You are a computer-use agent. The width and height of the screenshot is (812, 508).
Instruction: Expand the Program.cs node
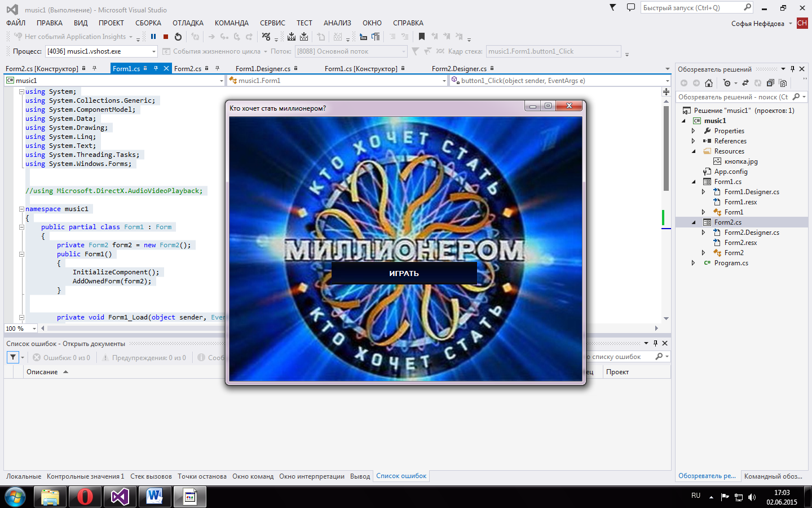(x=694, y=263)
